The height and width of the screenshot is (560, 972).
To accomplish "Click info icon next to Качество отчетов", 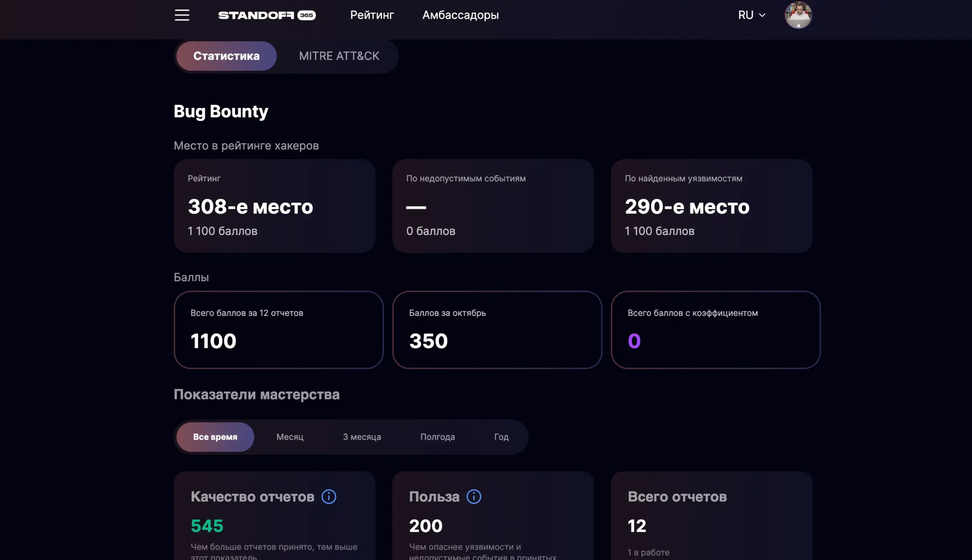I will (328, 497).
